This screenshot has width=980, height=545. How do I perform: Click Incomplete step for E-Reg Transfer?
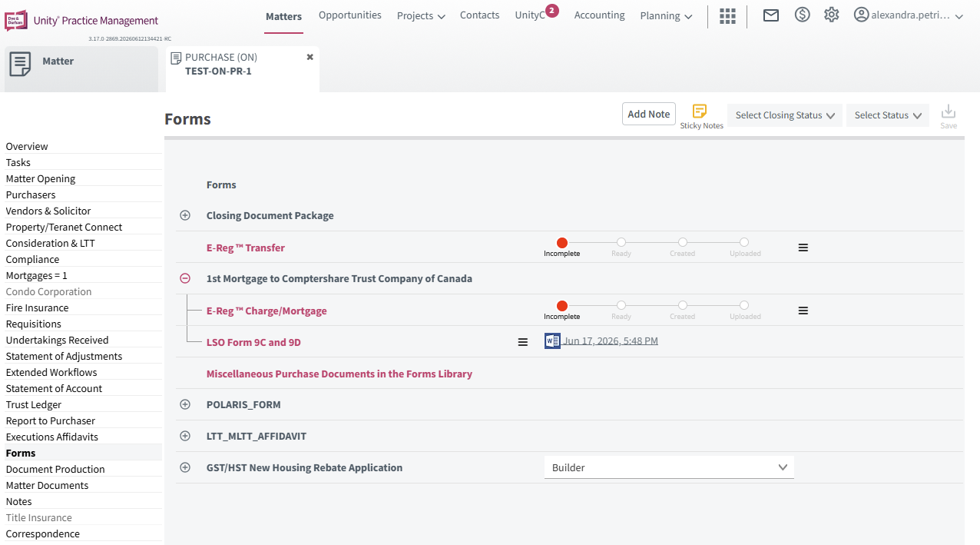(561, 242)
